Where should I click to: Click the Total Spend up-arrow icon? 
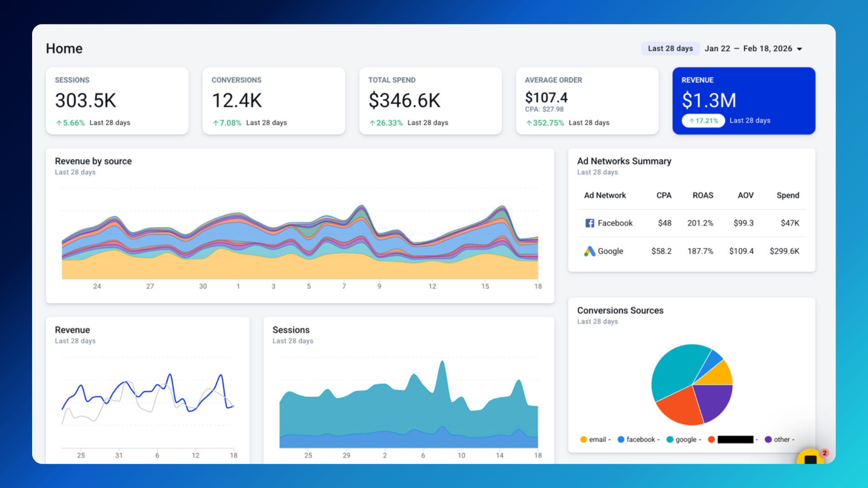(372, 123)
